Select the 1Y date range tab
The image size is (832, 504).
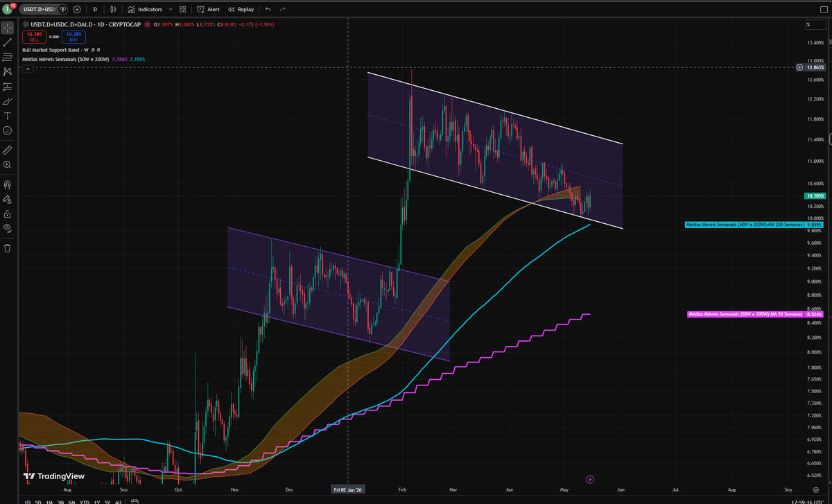96,501
